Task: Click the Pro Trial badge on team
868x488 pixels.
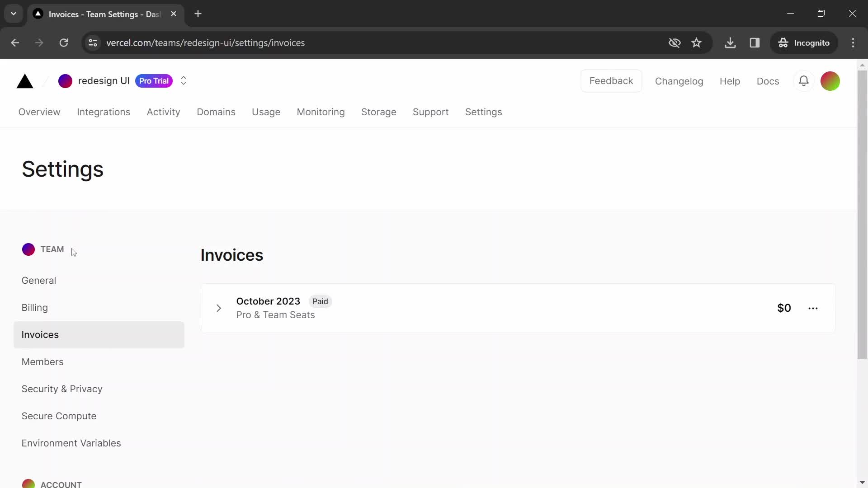Action: (x=154, y=80)
